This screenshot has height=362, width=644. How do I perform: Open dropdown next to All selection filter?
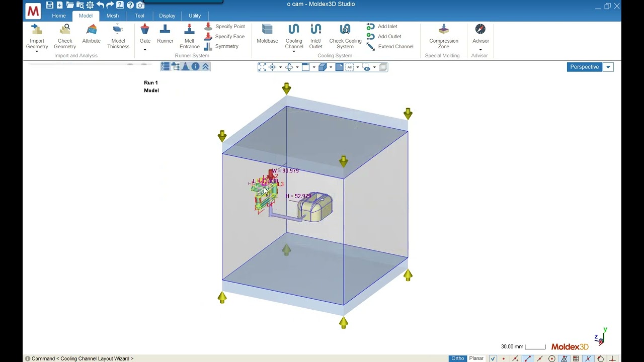click(357, 67)
